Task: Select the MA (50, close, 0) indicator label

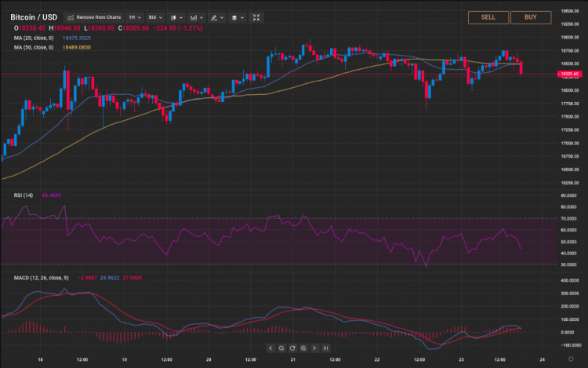Action: tap(34, 47)
